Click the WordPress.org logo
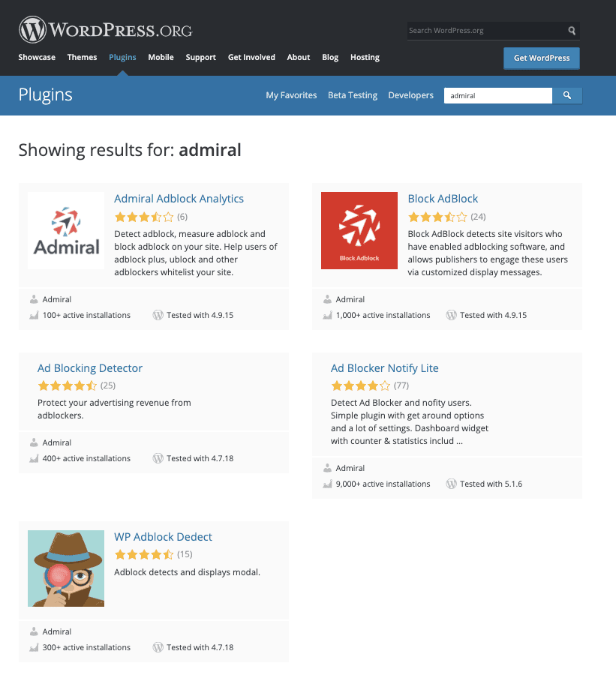 click(105, 30)
